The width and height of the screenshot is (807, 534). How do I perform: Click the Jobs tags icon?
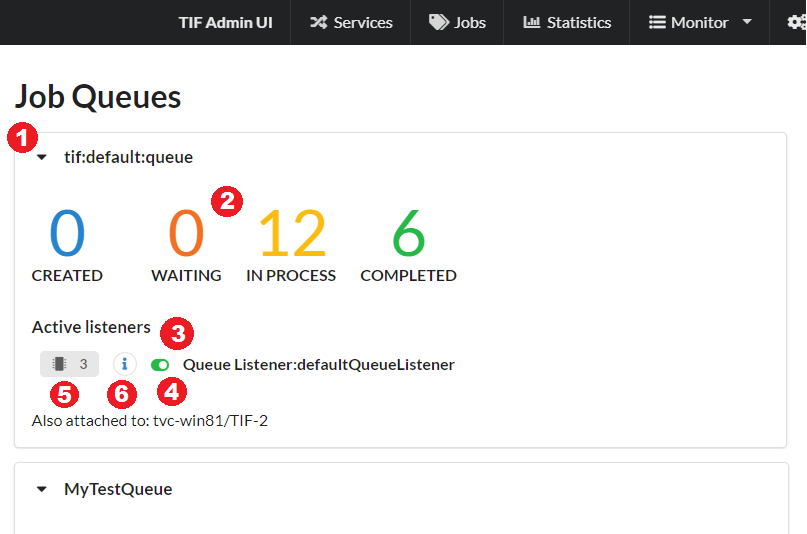click(438, 22)
